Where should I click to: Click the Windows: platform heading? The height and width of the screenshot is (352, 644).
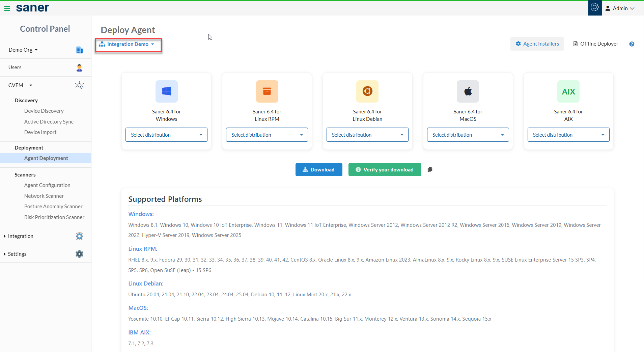tap(141, 214)
